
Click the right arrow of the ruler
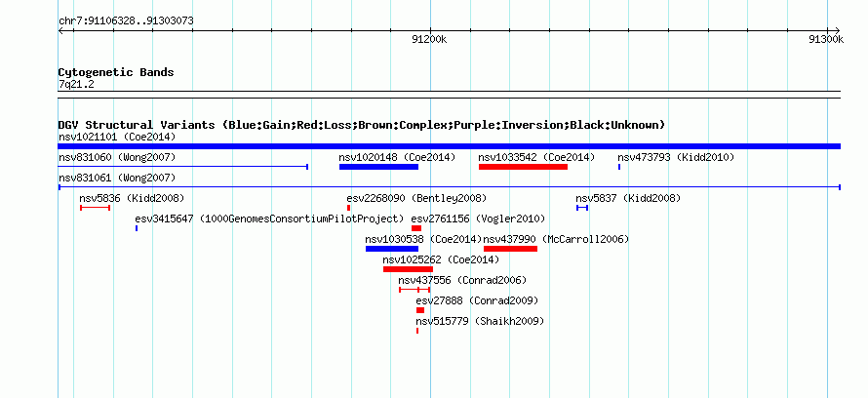pyautogui.click(x=837, y=31)
